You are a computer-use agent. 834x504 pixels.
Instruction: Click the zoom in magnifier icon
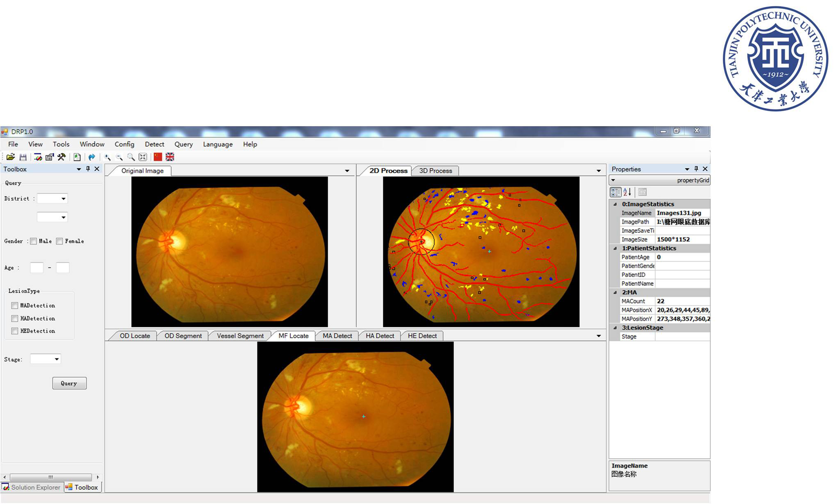click(107, 157)
